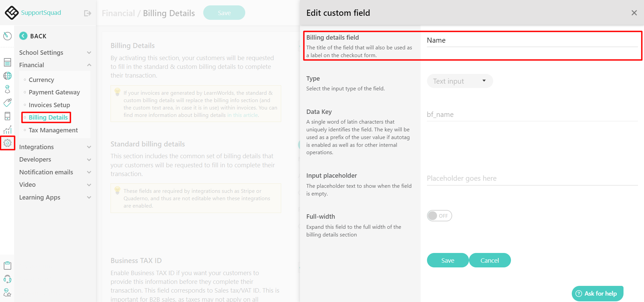Click the sign-out icon beside SupportSquad

87,13
